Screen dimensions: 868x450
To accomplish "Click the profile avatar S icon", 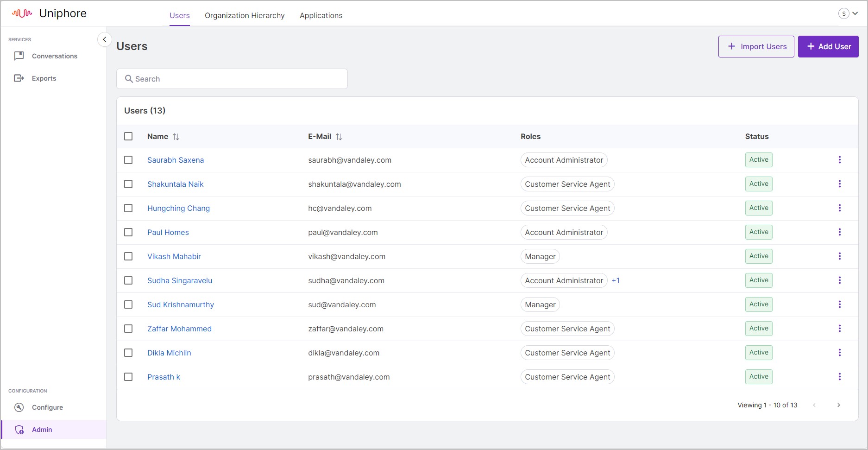I will pyautogui.click(x=844, y=13).
